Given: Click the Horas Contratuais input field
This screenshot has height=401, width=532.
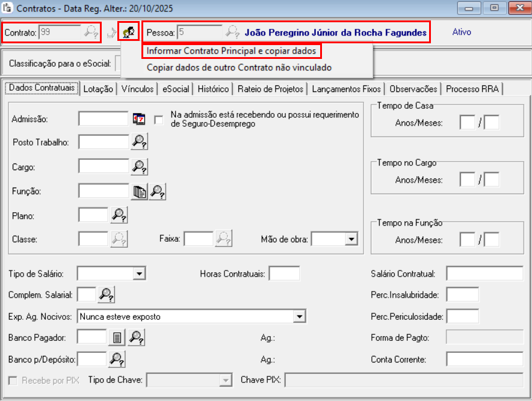Looking at the screenshot, I should click(x=284, y=274).
